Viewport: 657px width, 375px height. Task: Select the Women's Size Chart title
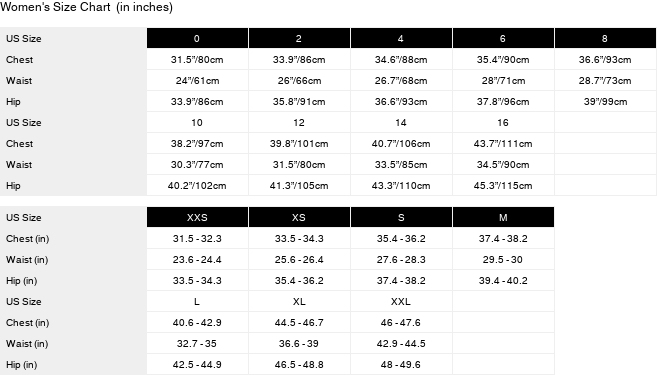(x=86, y=7)
